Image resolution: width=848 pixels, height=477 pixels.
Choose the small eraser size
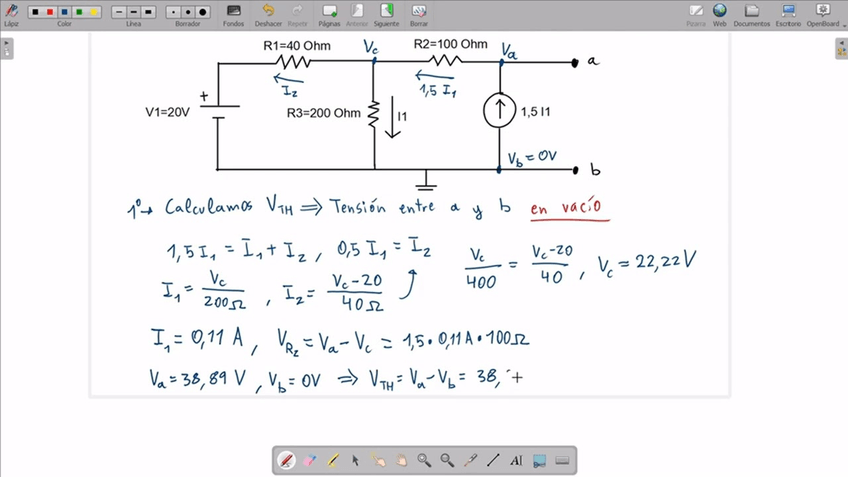pyautogui.click(x=173, y=11)
